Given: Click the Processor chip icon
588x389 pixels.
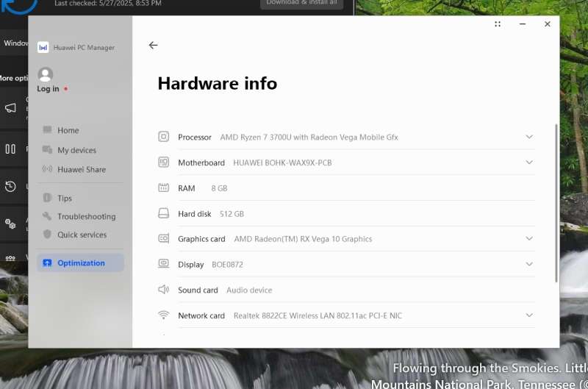Looking at the screenshot, I should point(163,137).
